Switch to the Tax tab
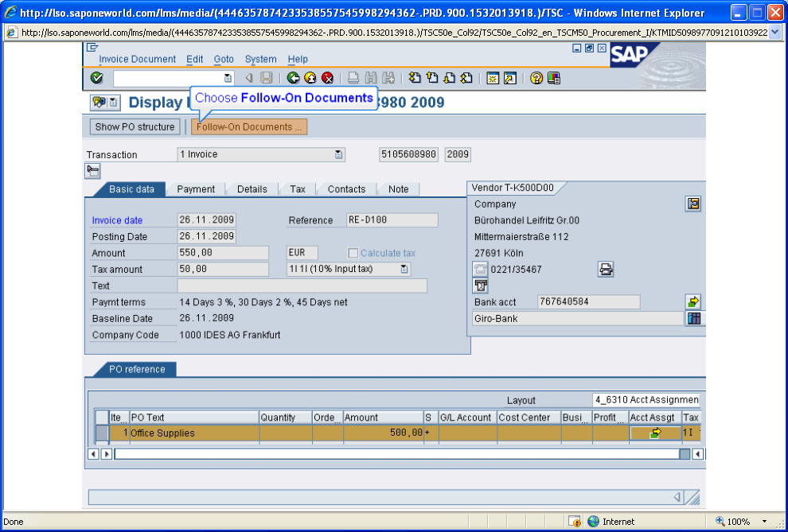Image resolution: width=788 pixels, height=532 pixels. (298, 188)
